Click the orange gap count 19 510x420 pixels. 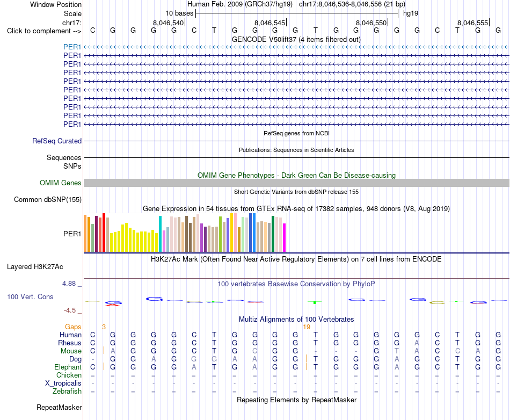pos(307,327)
